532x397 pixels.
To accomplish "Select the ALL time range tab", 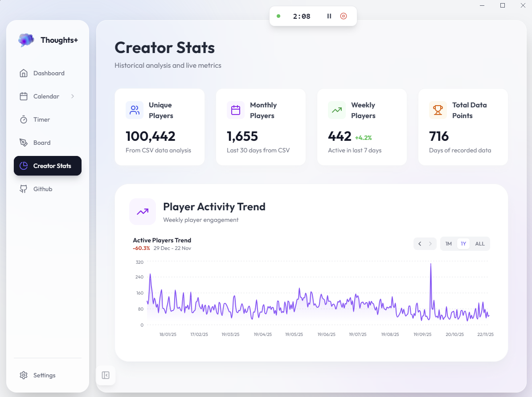I will coord(480,244).
